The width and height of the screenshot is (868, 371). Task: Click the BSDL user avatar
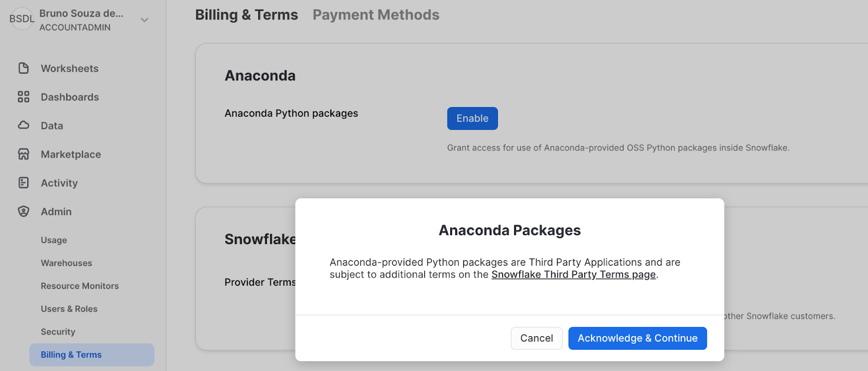pos(22,19)
